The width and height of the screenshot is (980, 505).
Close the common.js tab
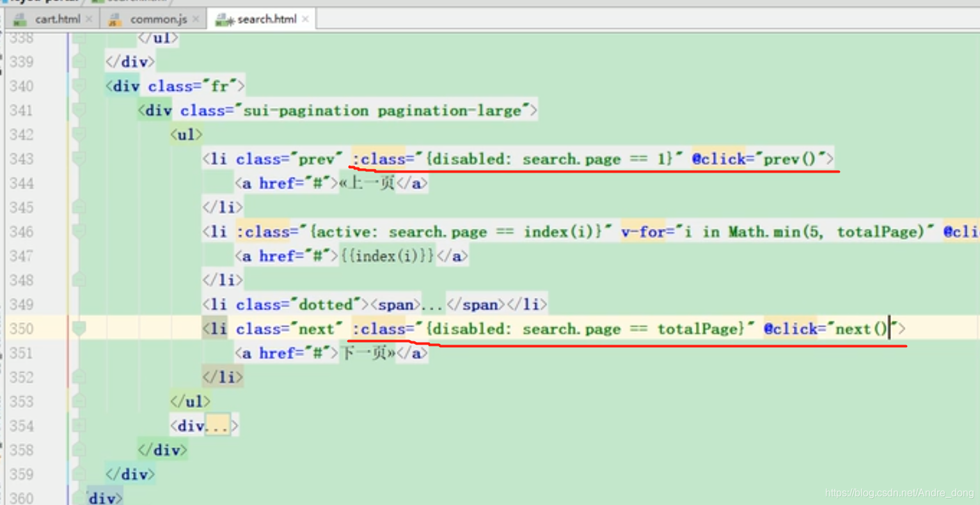pyautogui.click(x=196, y=19)
